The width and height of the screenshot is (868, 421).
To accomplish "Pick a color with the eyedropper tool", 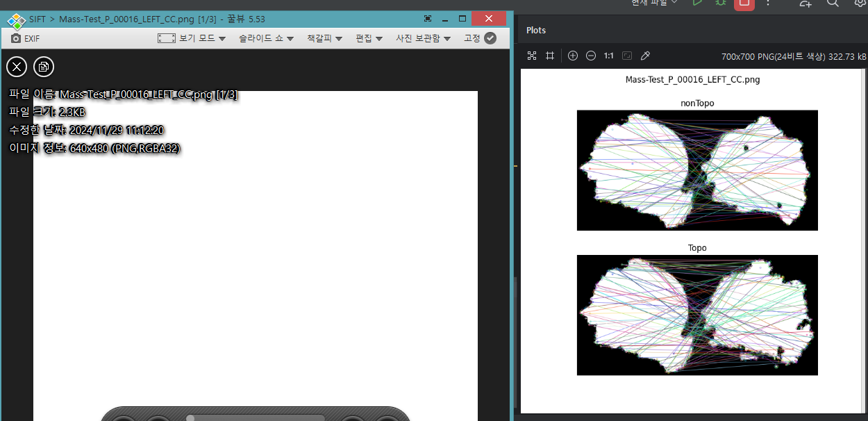I will [645, 56].
